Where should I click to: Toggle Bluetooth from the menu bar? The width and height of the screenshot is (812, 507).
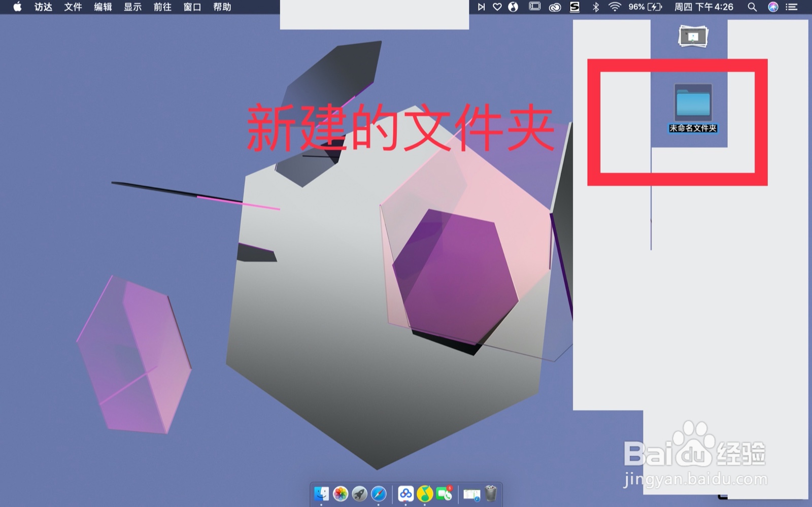point(596,7)
